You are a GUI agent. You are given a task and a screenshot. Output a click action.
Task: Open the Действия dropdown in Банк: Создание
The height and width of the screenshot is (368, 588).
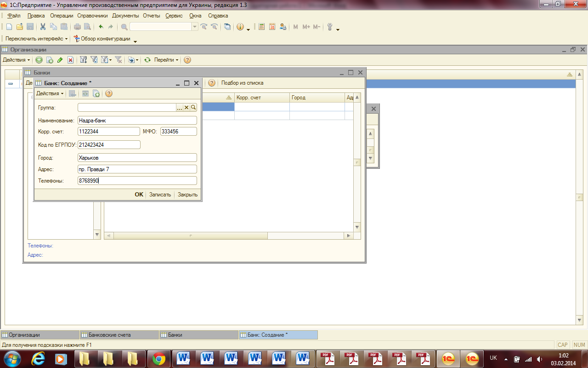(x=50, y=93)
